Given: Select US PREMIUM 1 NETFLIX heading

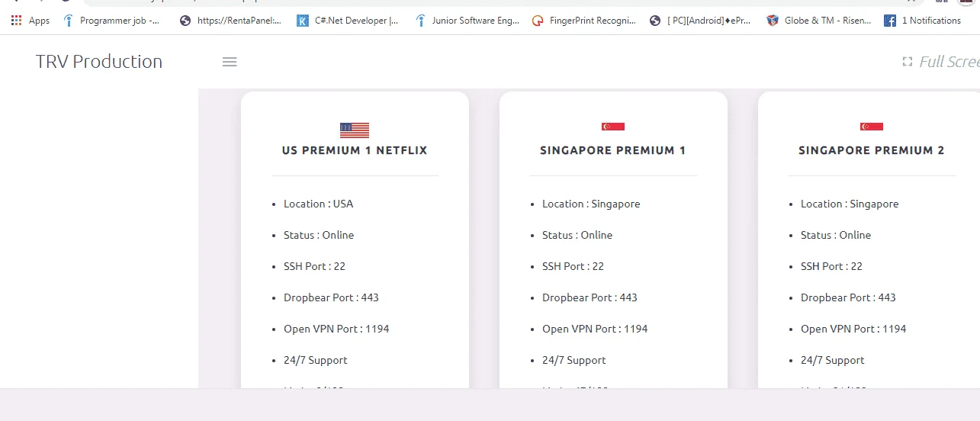Looking at the screenshot, I should tap(355, 150).
